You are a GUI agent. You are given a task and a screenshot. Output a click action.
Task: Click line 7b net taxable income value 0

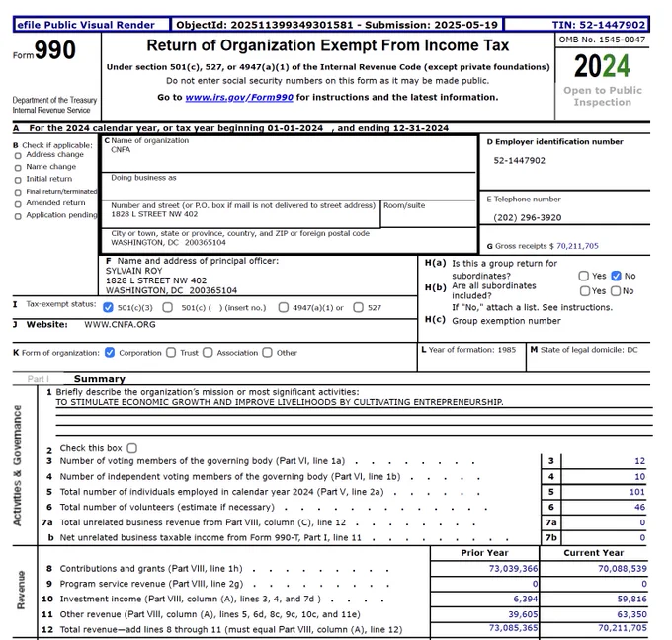coord(642,538)
